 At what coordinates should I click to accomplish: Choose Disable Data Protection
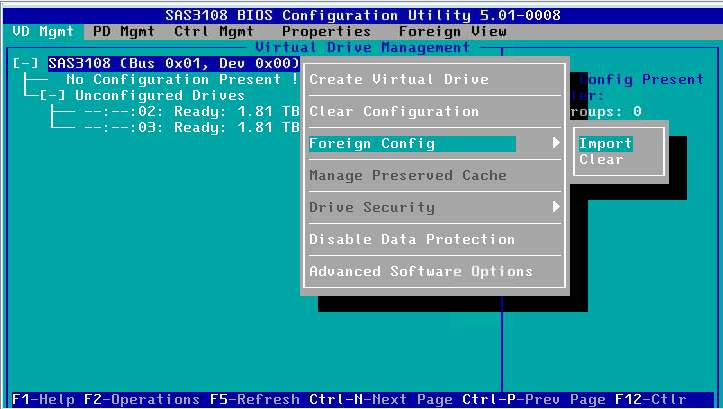tap(412, 239)
